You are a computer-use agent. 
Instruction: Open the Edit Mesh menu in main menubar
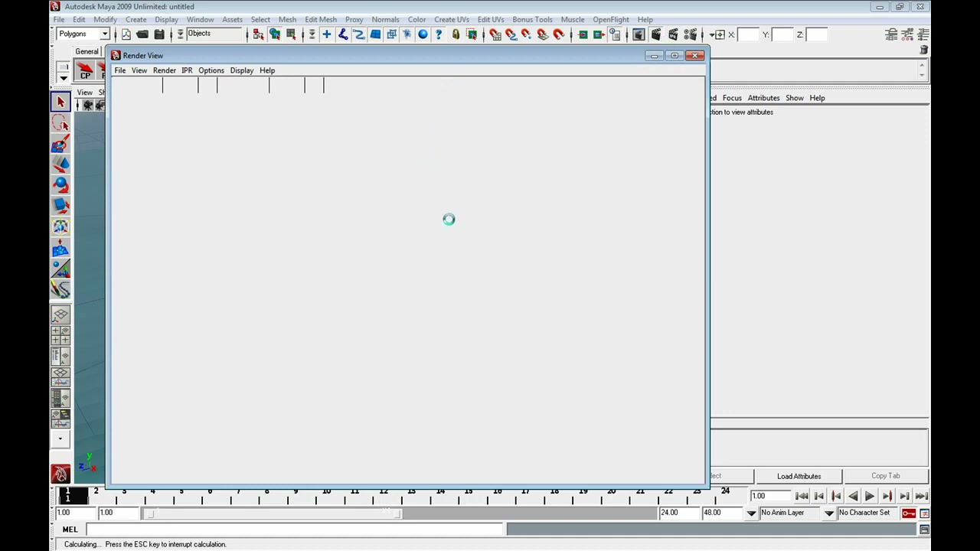320,19
